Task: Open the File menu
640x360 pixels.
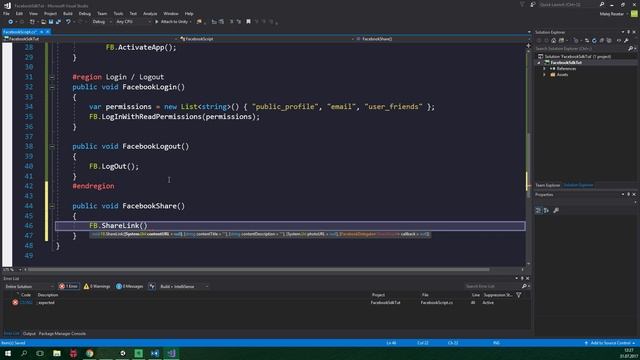Action: point(6,13)
